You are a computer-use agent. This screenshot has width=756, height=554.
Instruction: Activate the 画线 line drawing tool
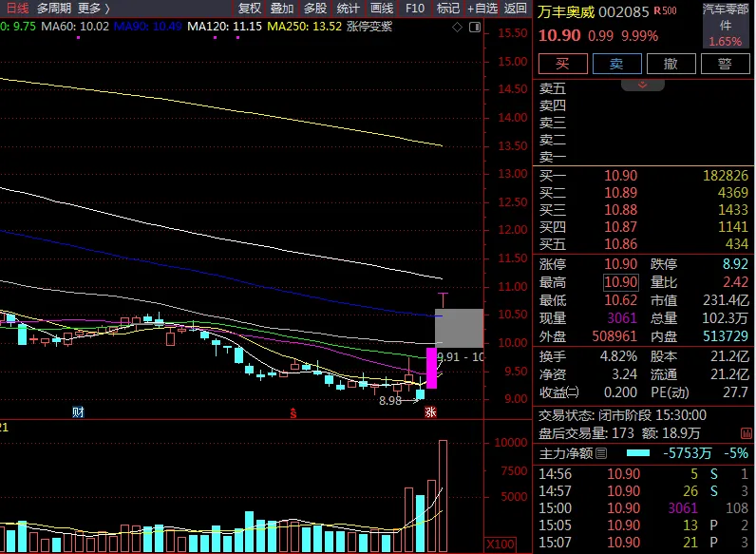point(382,9)
